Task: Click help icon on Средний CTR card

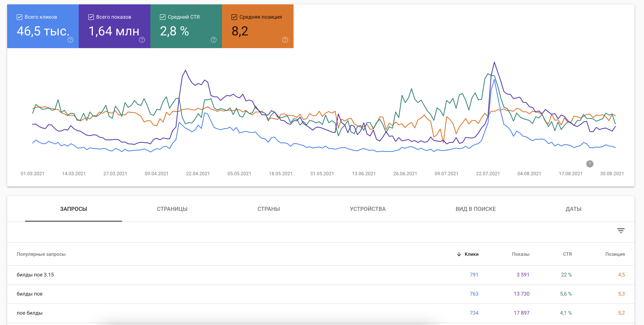Action: tap(213, 40)
